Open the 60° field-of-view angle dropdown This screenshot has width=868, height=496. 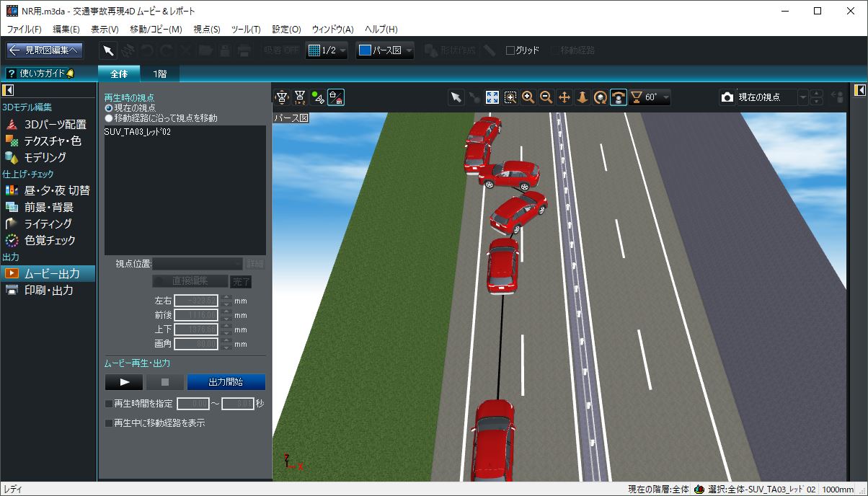pos(650,97)
